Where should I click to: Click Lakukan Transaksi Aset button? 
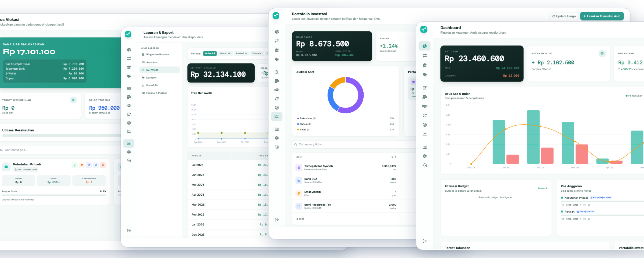602,16
